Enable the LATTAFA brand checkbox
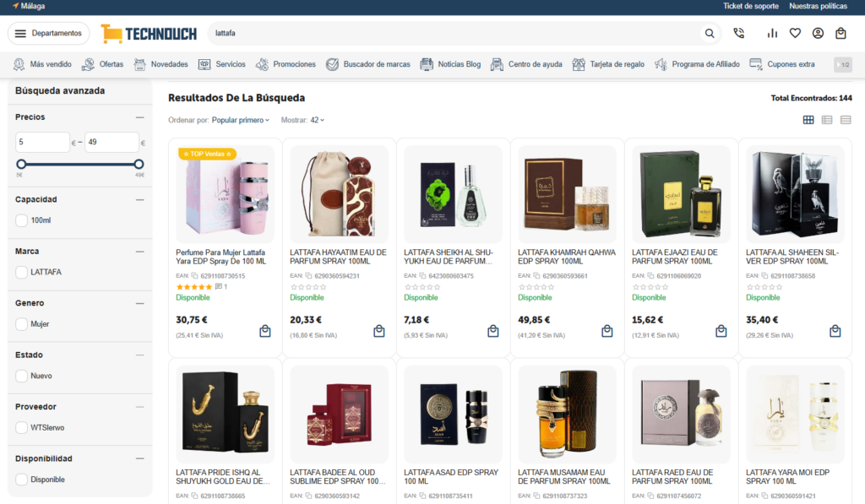 click(x=21, y=273)
